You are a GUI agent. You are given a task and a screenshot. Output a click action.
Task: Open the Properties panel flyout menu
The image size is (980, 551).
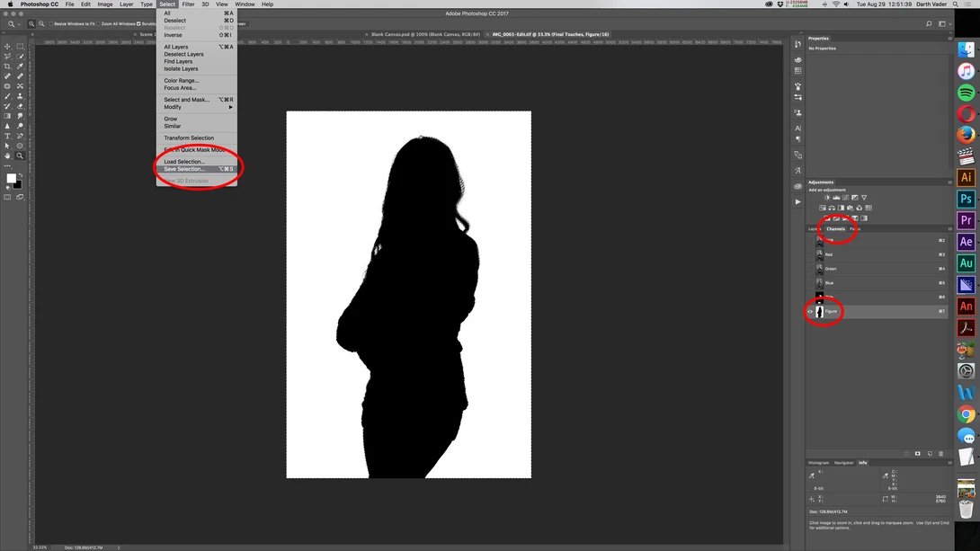949,38
